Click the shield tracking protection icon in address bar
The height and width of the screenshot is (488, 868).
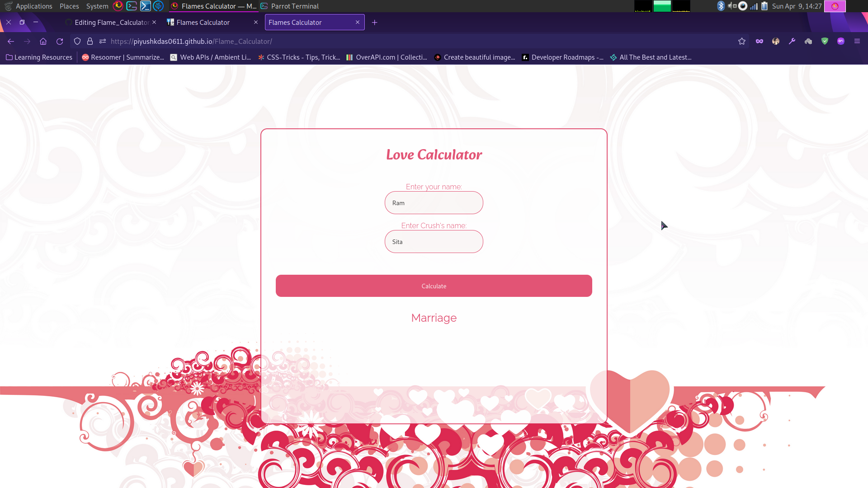coord(77,41)
